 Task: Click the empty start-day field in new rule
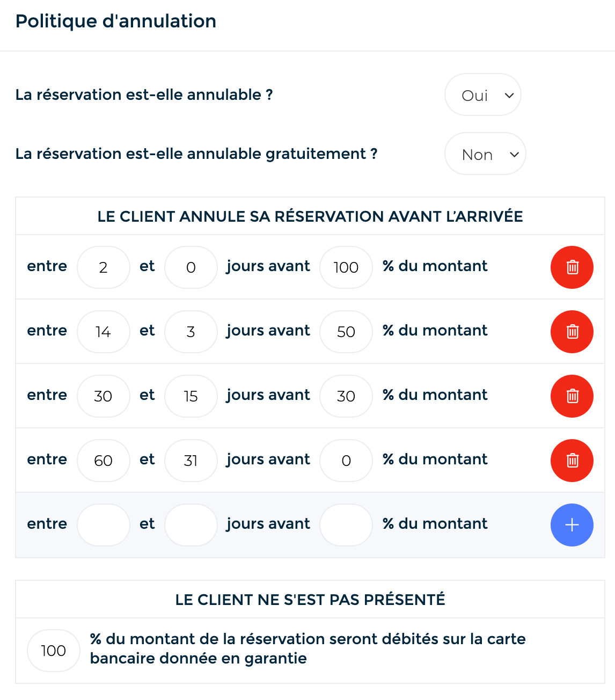pyautogui.click(x=104, y=525)
